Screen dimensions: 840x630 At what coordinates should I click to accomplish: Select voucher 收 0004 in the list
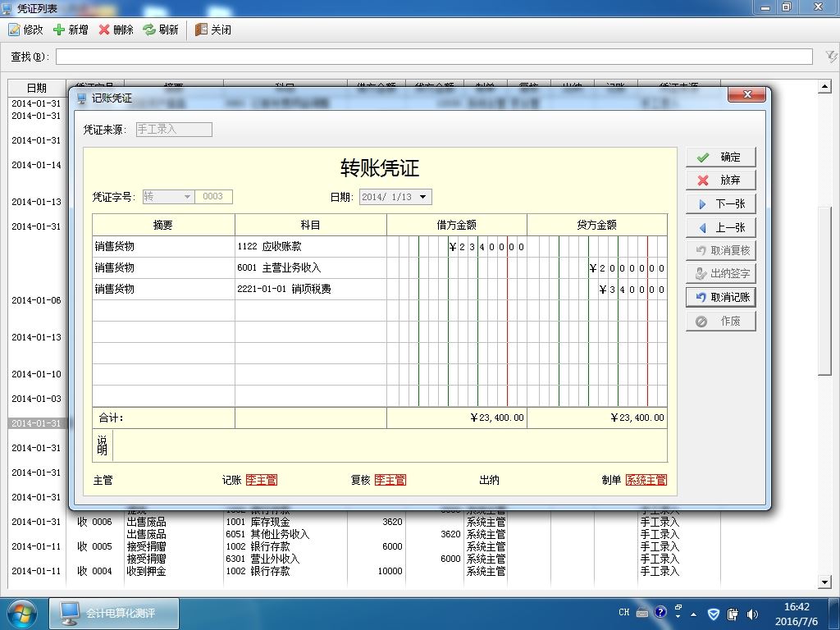95,571
